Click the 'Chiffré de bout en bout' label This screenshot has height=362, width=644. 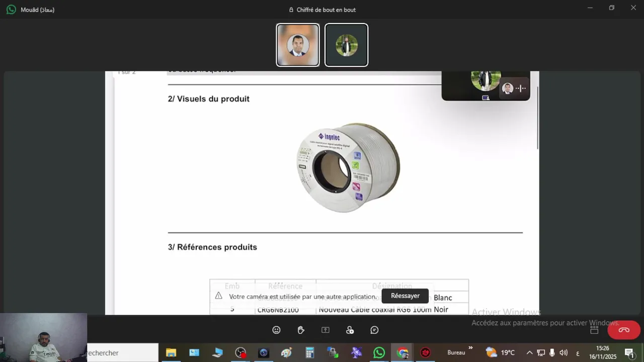coord(326,10)
